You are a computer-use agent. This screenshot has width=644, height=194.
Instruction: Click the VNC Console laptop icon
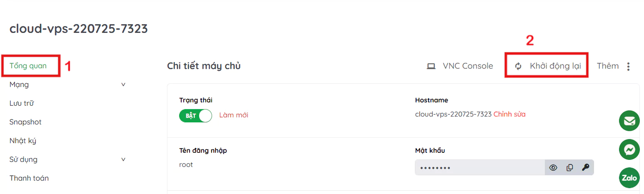431,66
